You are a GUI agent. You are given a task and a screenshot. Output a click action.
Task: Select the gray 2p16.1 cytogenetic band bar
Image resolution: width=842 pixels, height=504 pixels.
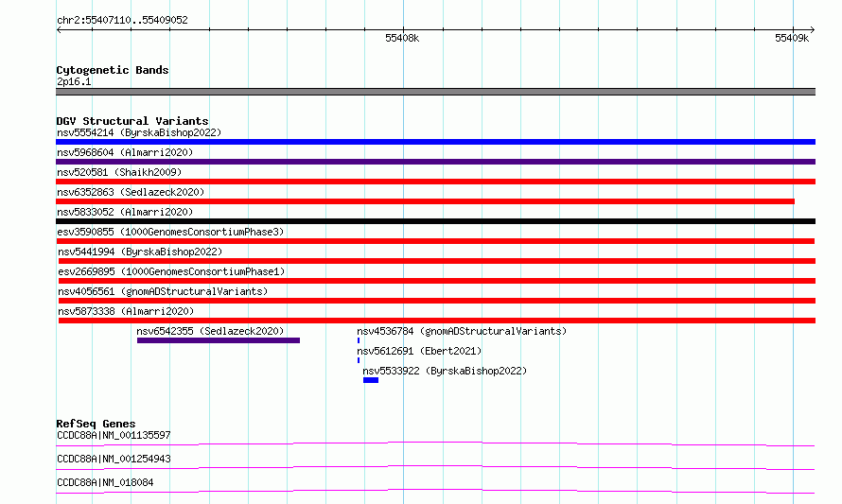pyautogui.click(x=435, y=92)
